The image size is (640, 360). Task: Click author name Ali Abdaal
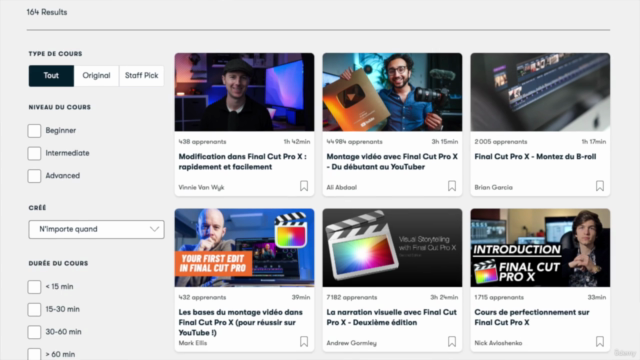click(x=342, y=187)
